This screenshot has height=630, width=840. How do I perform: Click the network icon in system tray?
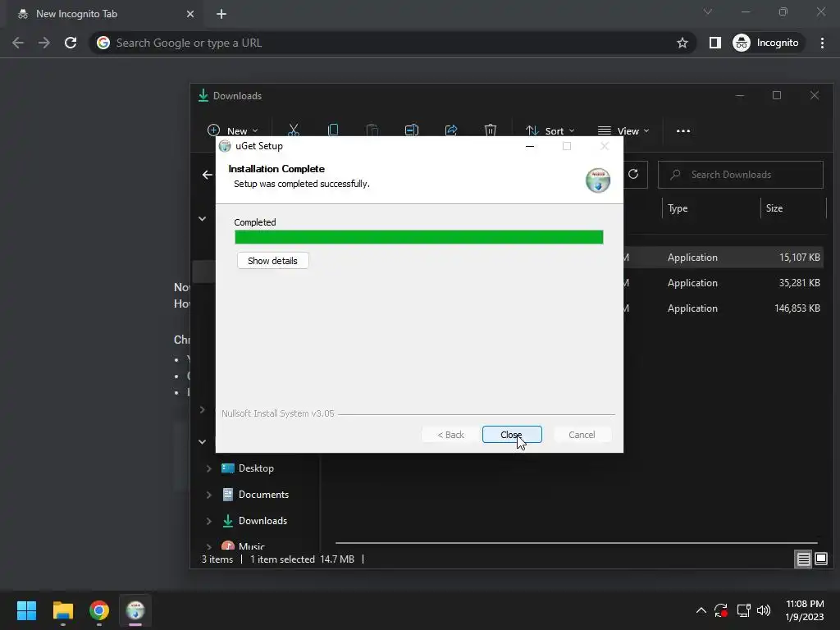coord(743,610)
